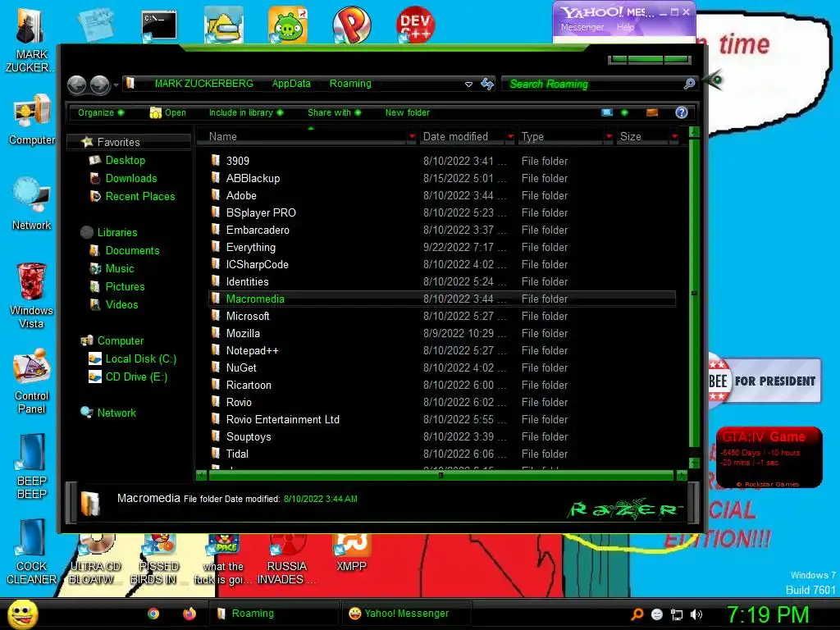Click the network tray icon

coord(677,614)
